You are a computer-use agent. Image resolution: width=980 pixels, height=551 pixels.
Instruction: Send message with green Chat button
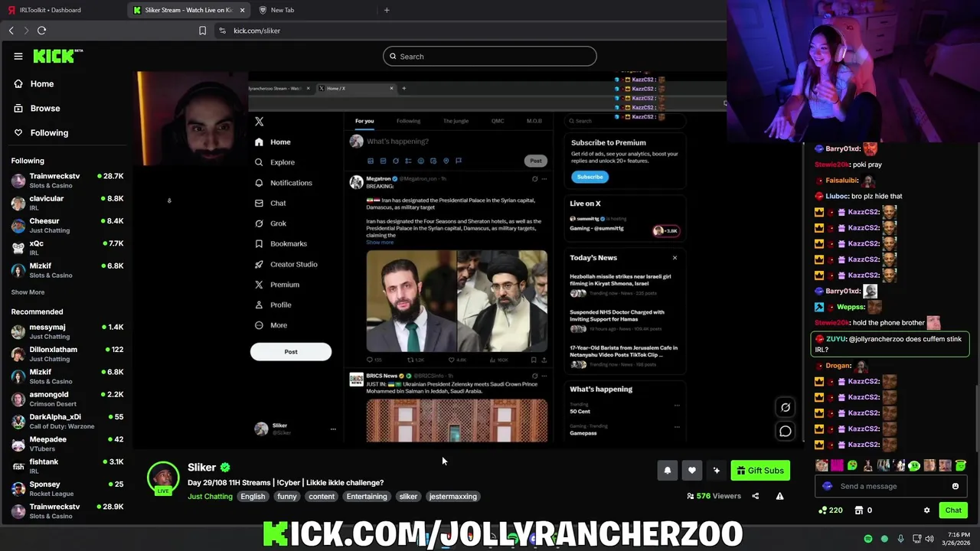(953, 510)
